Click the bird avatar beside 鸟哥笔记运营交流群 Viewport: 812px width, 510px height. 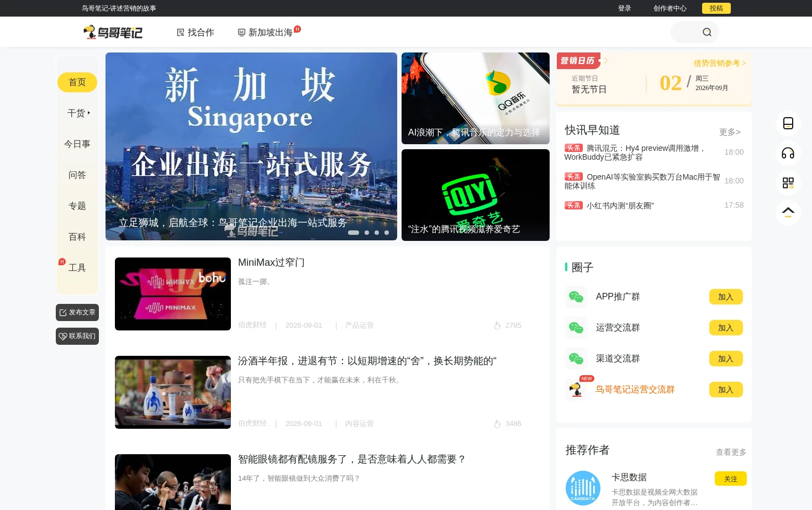click(x=576, y=390)
